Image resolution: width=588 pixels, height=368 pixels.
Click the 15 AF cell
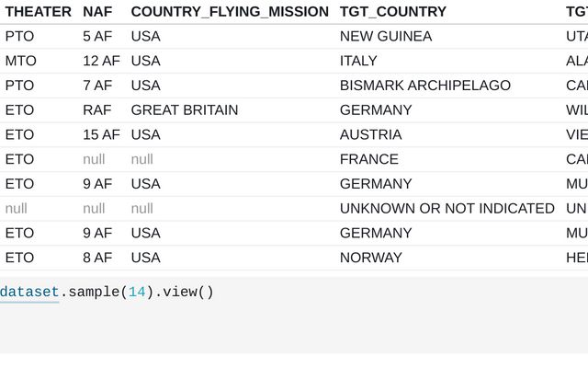click(x=101, y=134)
